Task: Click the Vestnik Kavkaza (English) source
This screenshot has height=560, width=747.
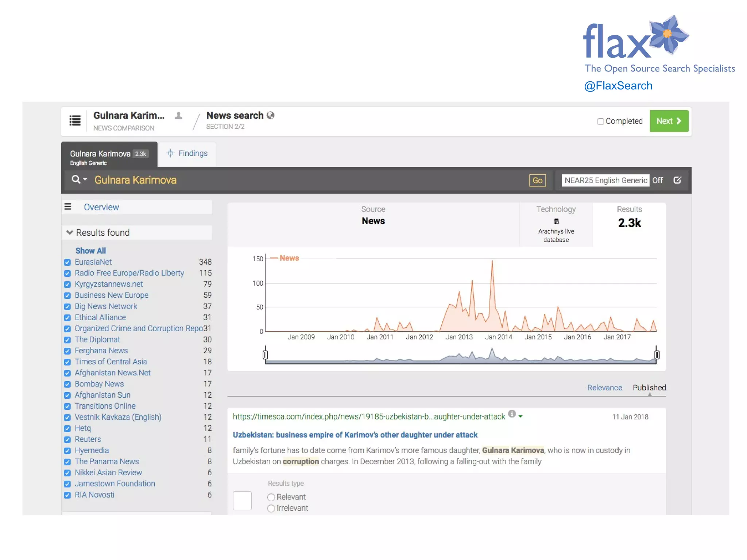Action: (118, 417)
